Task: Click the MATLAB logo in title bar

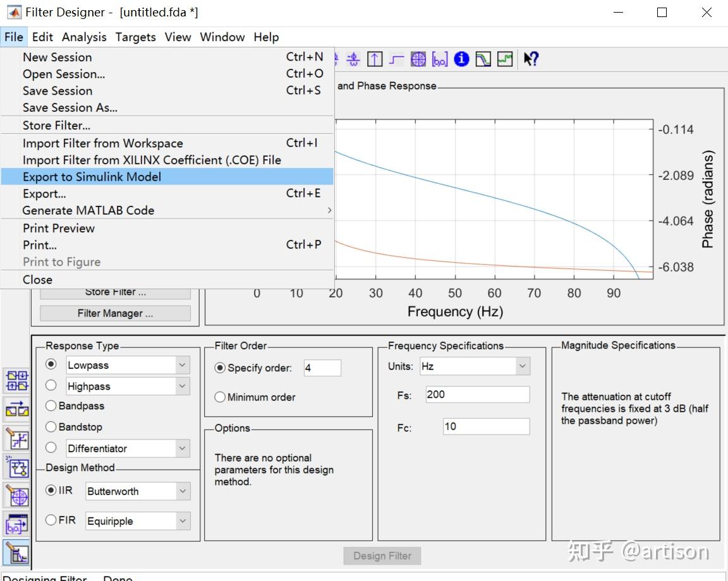Action: [14, 12]
